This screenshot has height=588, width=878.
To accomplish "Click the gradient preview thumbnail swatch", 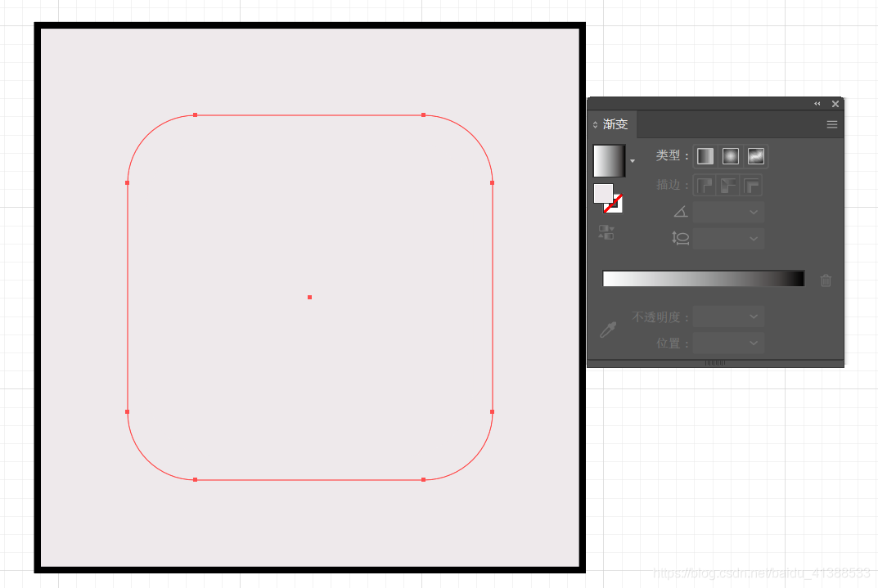I will (610, 160).
